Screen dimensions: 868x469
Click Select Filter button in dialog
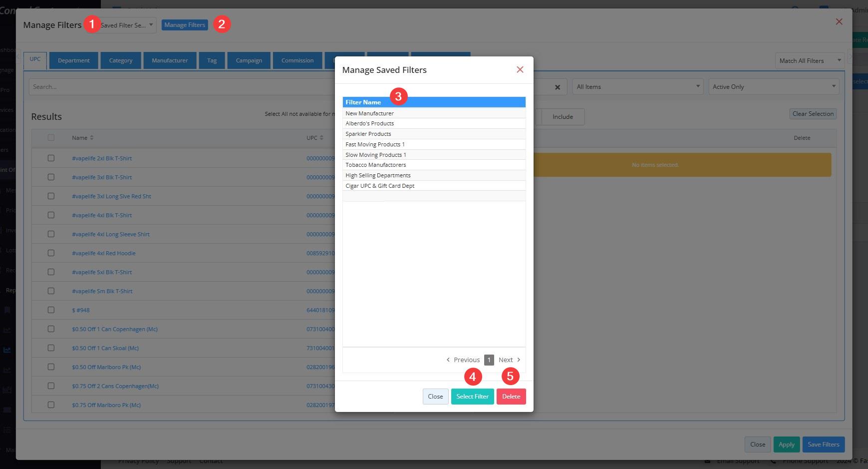[x=472, y=396]
